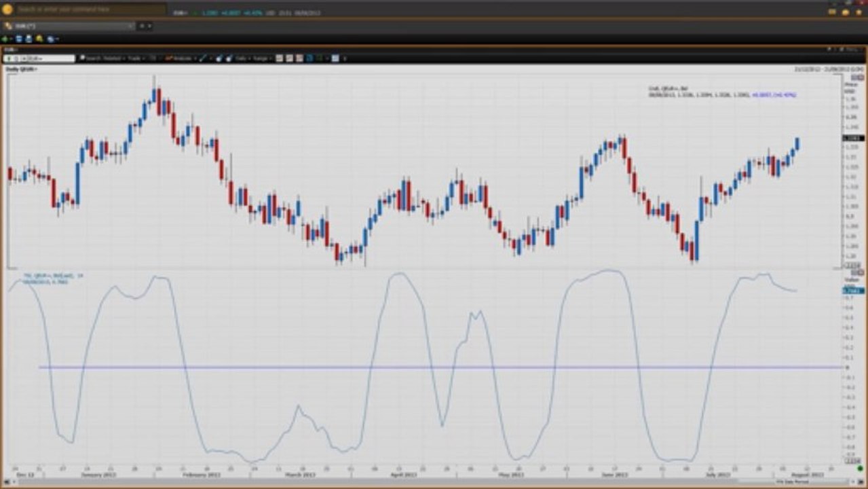Click the yellow bell alert icon
Viewport: 868px width, 489px height.
click(39, 39)
